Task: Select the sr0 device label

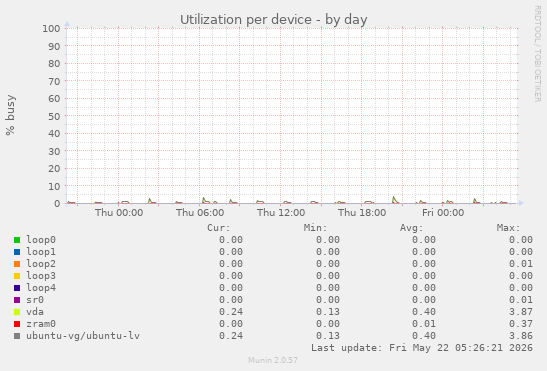Action: (x=35, y=300)
